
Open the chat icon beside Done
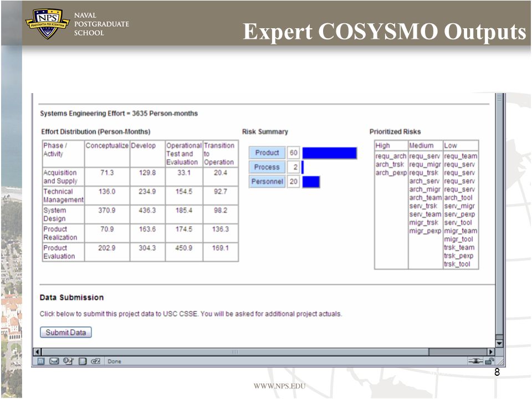point(96,361)
